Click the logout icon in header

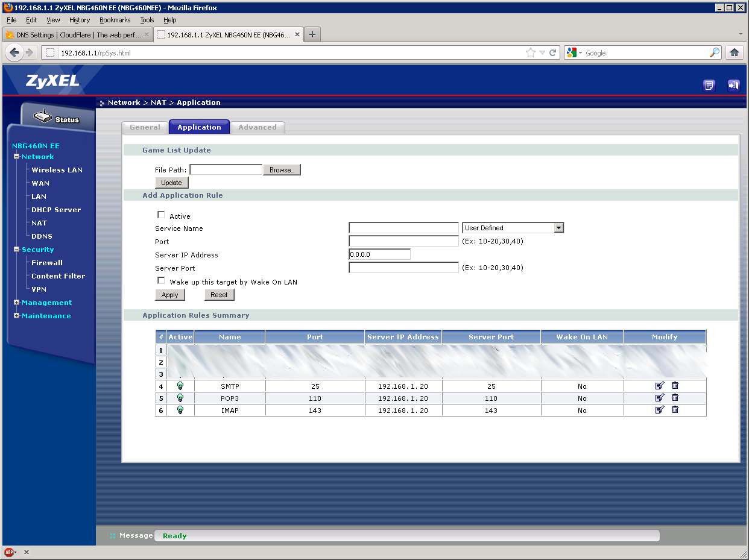(x=733, y=85)
